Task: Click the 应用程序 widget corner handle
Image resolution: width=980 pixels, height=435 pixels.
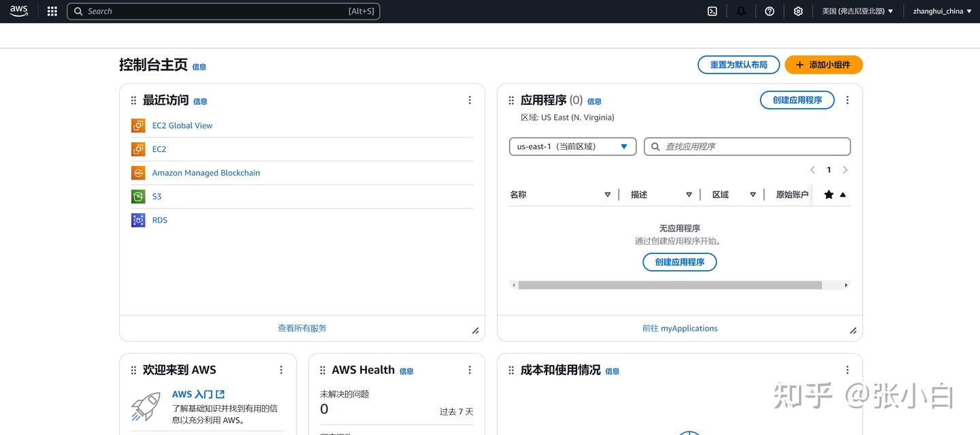Action: tap(853, 331)
